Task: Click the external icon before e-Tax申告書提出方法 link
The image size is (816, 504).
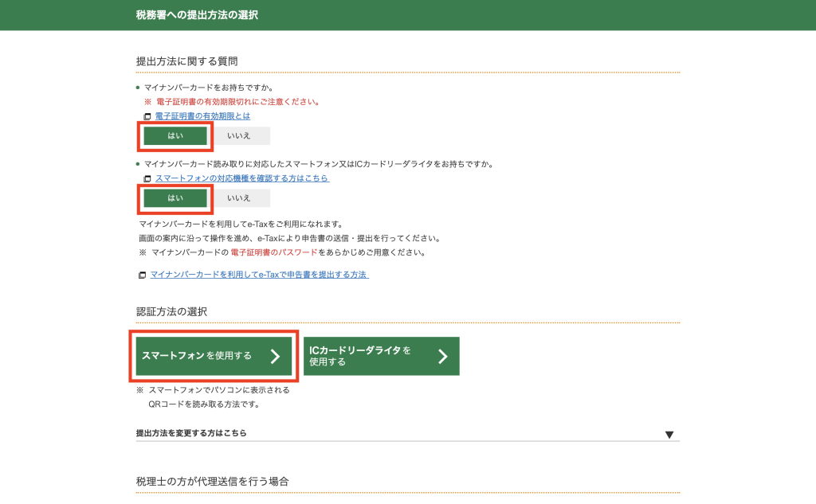Action: pos(143,275)
